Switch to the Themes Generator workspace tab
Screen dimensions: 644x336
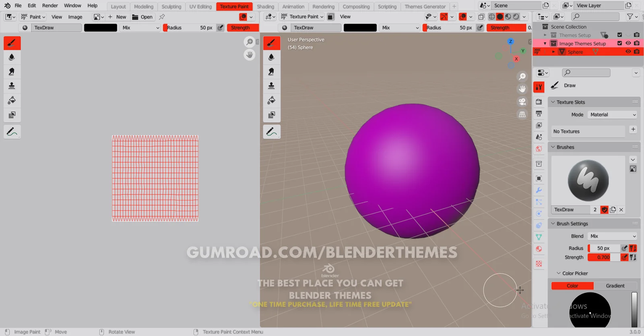(x=425, y=6)
